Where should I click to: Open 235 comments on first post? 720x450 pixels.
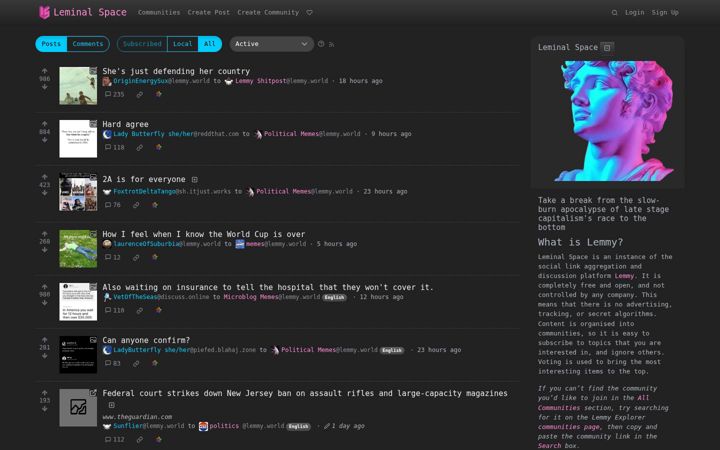tap(114, 94)
